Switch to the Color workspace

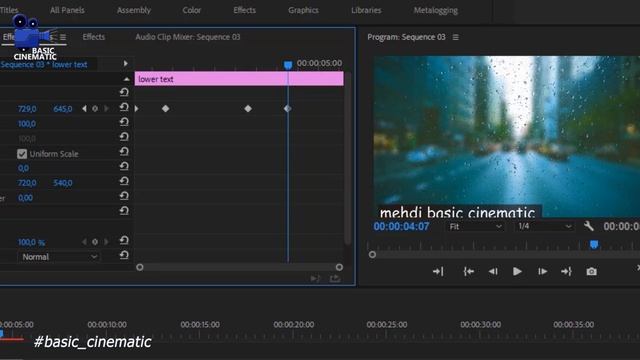[x=192, y=10]
